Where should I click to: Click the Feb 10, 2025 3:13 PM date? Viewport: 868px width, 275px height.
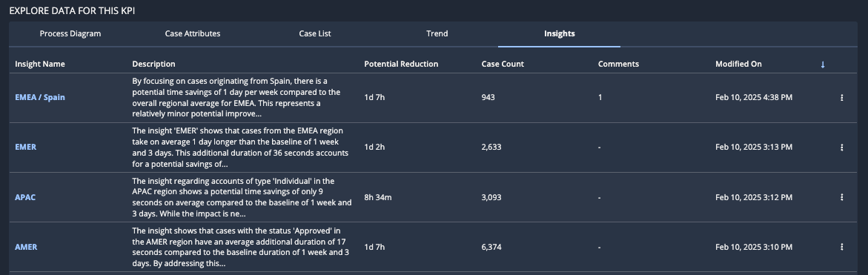753,148
